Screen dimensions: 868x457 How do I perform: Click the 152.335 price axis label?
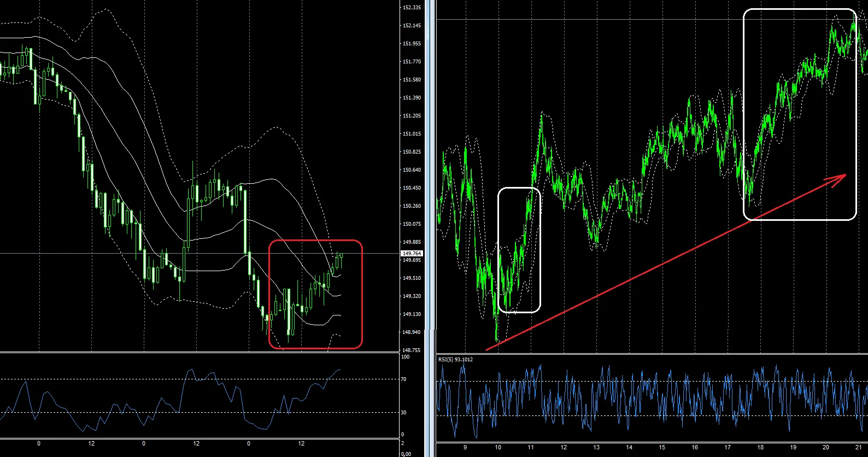pyautogui.click(x=412, y=8)
